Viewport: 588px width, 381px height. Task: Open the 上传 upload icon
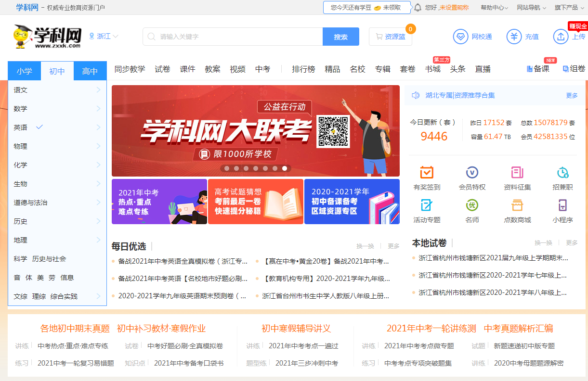pyautogui.click(x=561, y=37)
